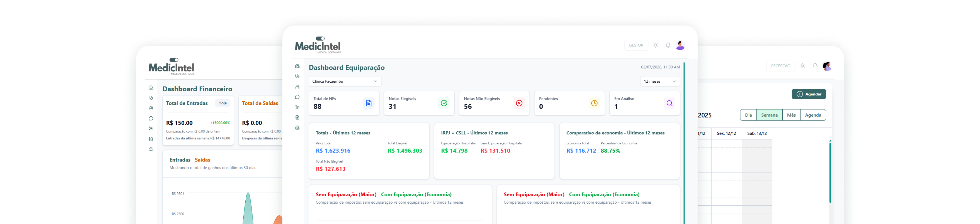Image resolution: width=980 pixels, height=224 pixels.
Task: Expand the 12 meses period dropdown
Action: [x=659, y=81]
